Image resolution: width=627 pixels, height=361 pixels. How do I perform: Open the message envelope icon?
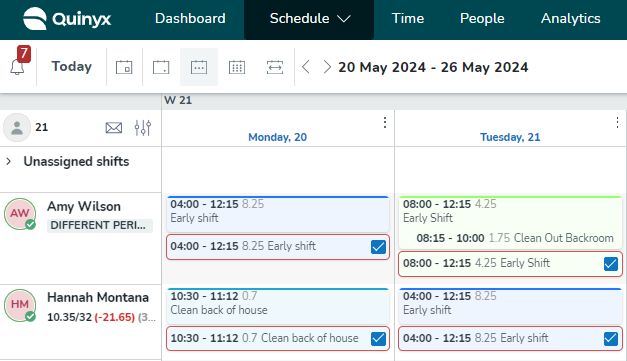[114, 128]
